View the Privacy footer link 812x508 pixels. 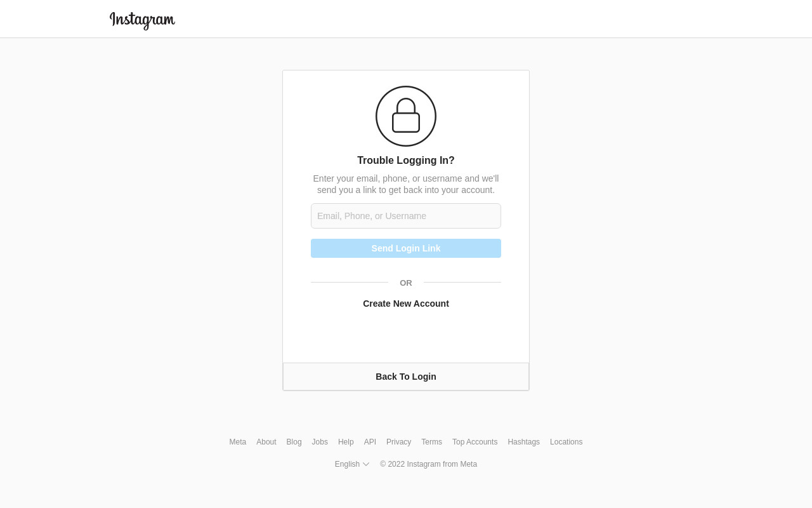pos(399,442)
